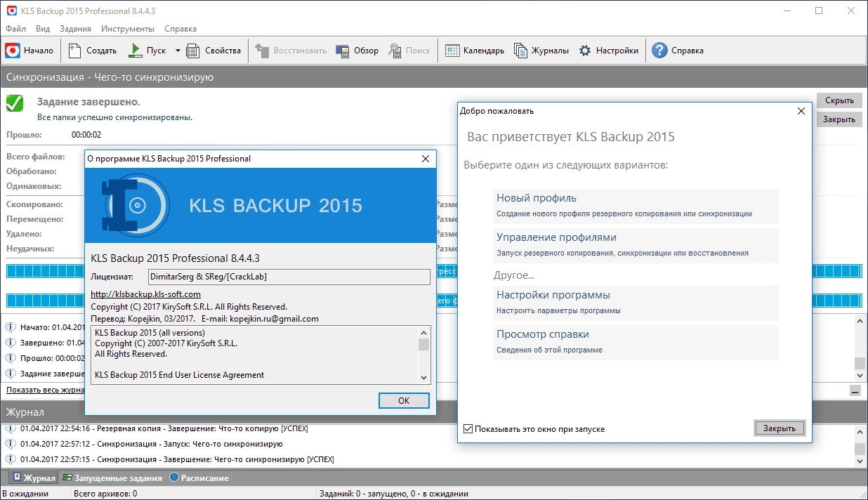Open the Календарь view
868x500 pixels.
click(x=475, y=51)
